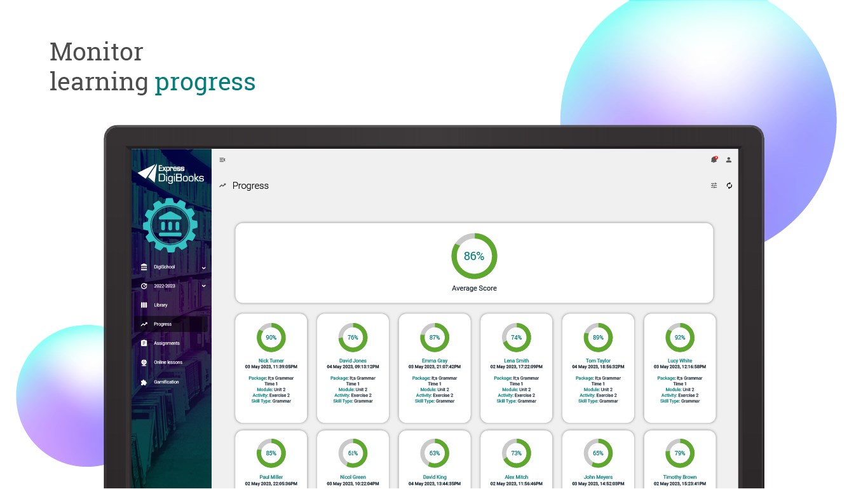868x489 pixels.
Task: Click the Assignments clipboard icon
Action: tap(144, 343)
